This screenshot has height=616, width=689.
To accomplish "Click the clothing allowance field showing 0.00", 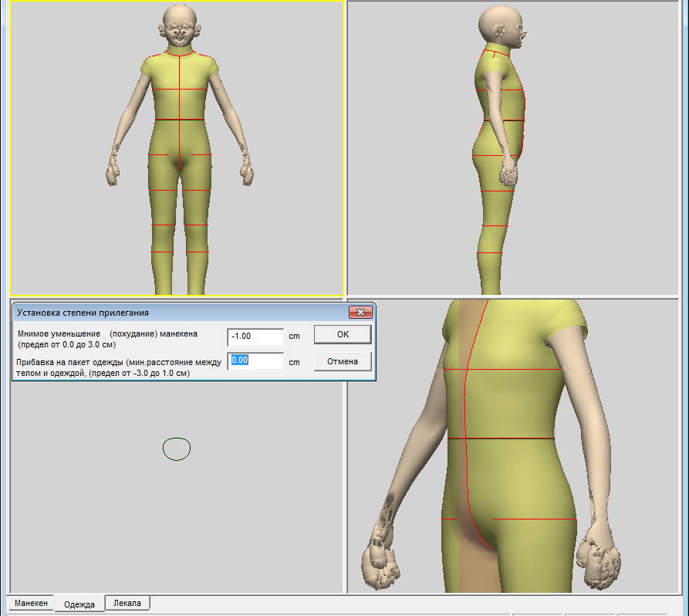I will pyautogui.click(x=255, y=361).
